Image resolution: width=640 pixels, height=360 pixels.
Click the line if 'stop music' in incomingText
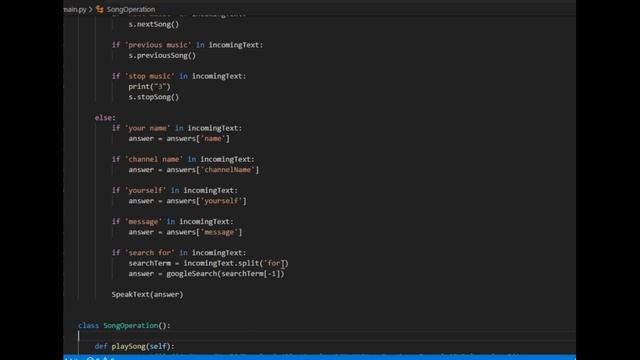179,76
